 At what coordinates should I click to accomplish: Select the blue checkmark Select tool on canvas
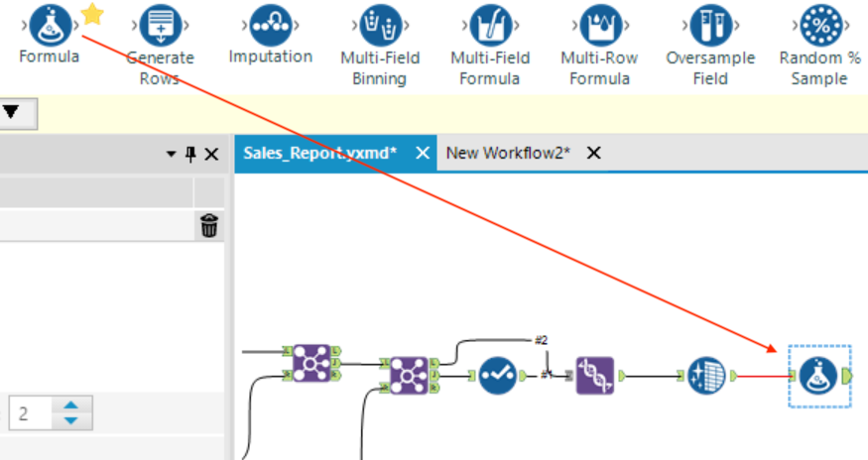tap(497, 376)
